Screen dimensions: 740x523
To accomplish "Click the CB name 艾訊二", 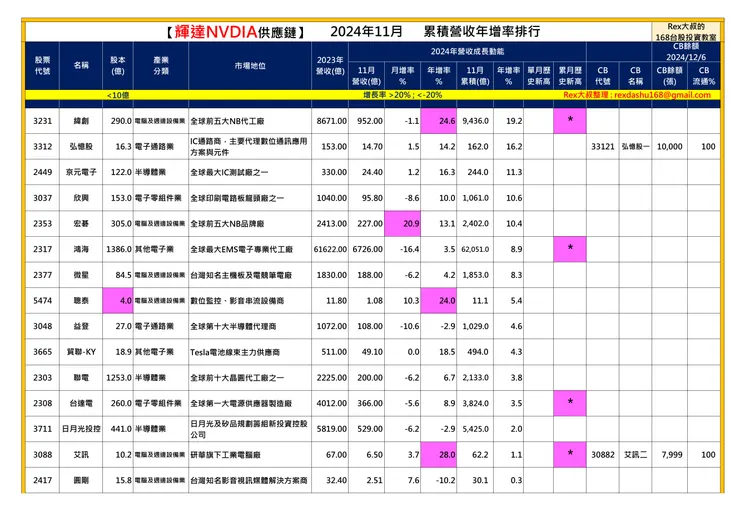I will tap(635, 455).
